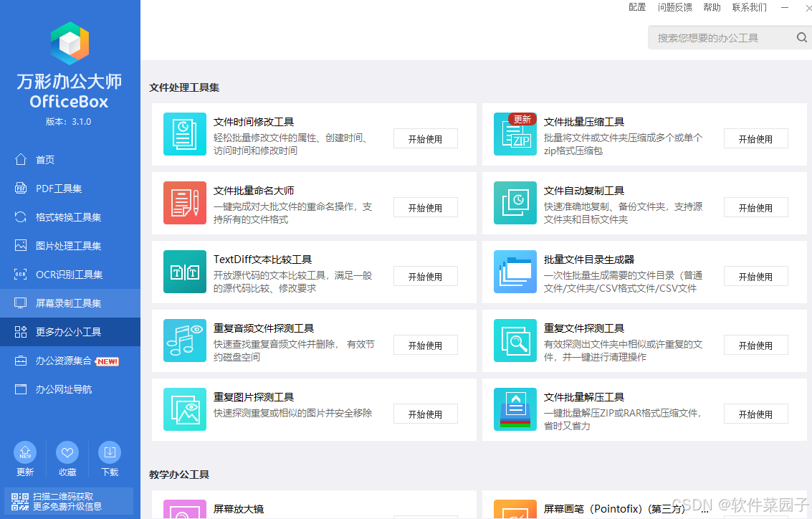Click the OfficeBox hexagon logo
812x519 pixels.
pos(70,44)
